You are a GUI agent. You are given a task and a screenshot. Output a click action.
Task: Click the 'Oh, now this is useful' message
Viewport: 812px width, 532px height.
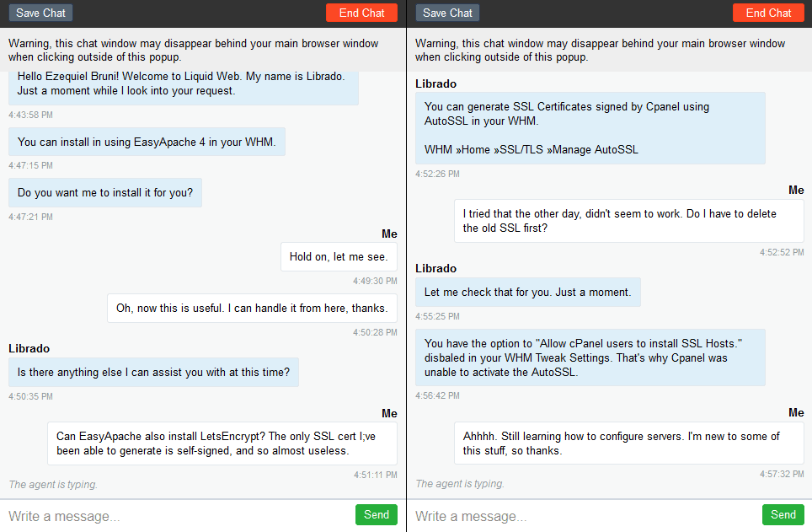[x=252, y=308]
